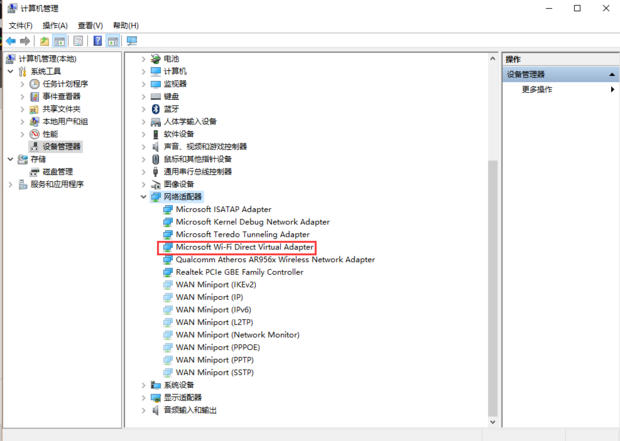Viewport: 620px width, 441px height.
Task: Select 人体学输入设备 category
Action: click(190, 121)
